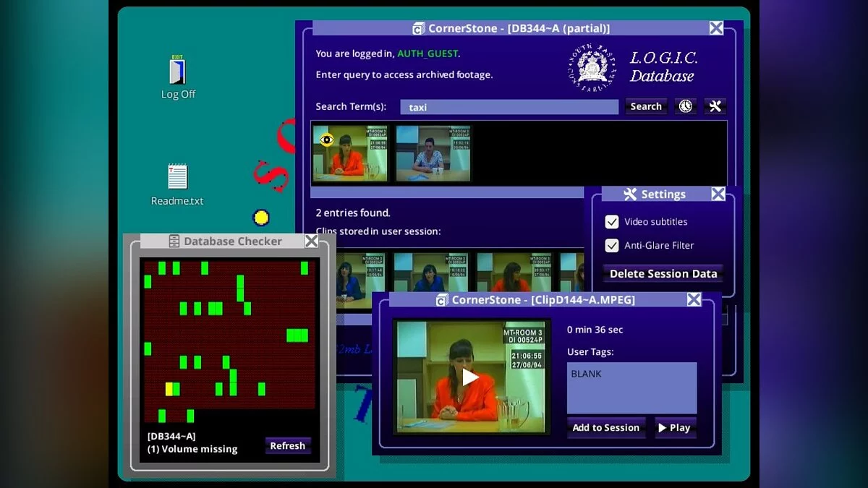The width and height of the screenshot is (868, 488).
Task: Click the CornerStone icon in clip window title
Action: 442,299
